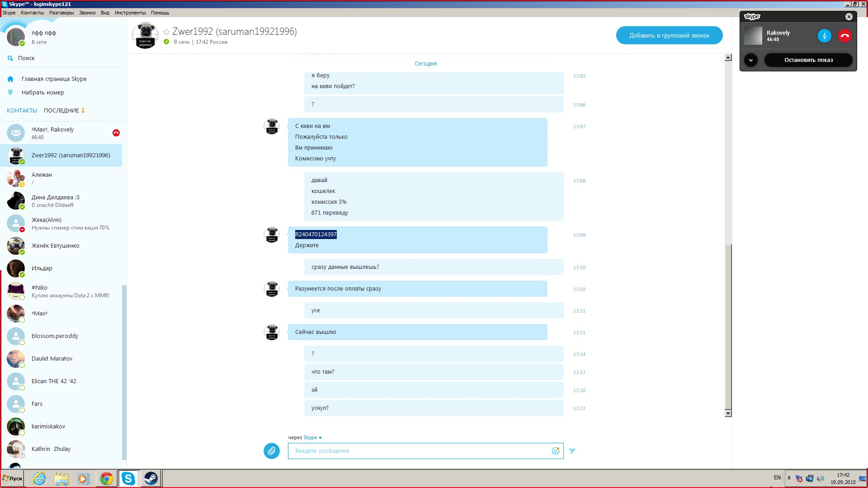Open the Звонки menu

(87, 13)
